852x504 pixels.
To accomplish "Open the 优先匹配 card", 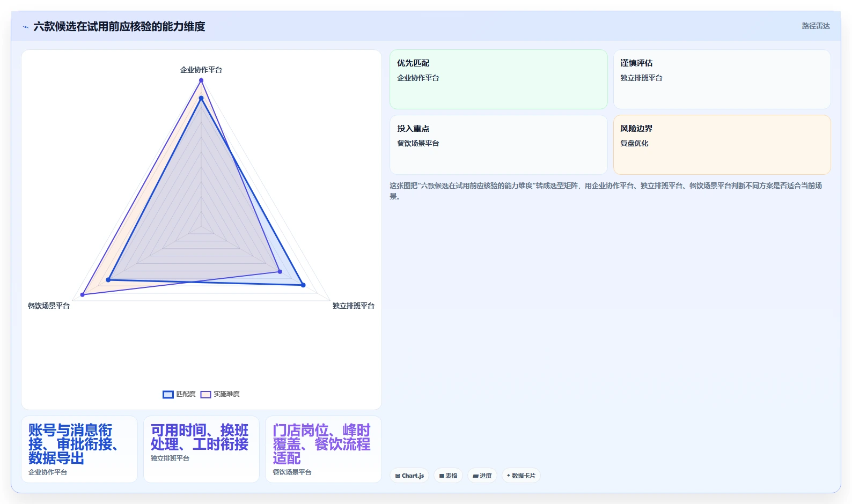I will point(498,79).
